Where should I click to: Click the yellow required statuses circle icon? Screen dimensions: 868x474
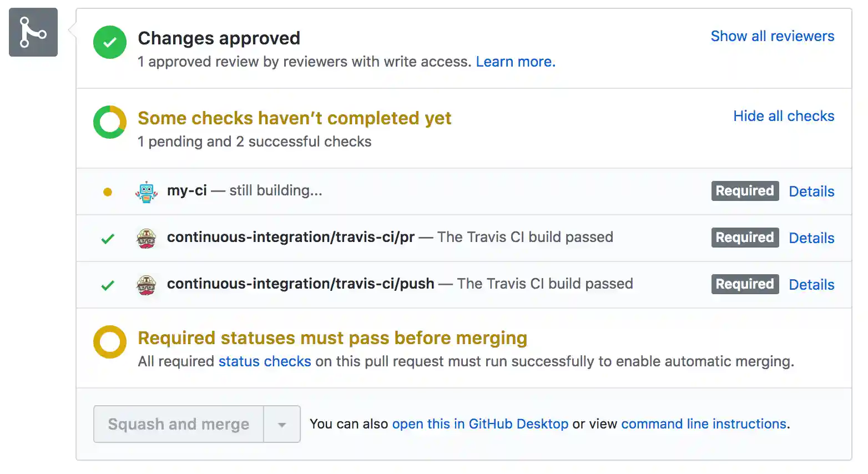(109, 342)
